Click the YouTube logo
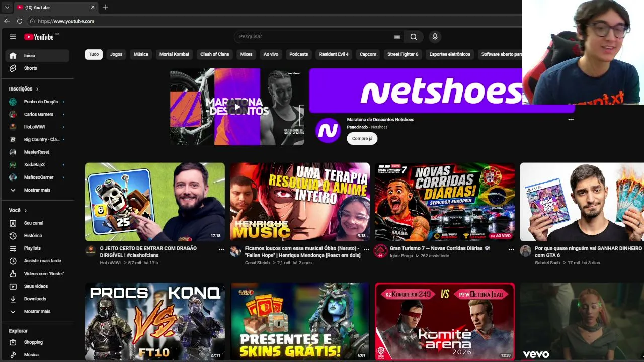Screen dimensions: 644x362 pos(38,37)
